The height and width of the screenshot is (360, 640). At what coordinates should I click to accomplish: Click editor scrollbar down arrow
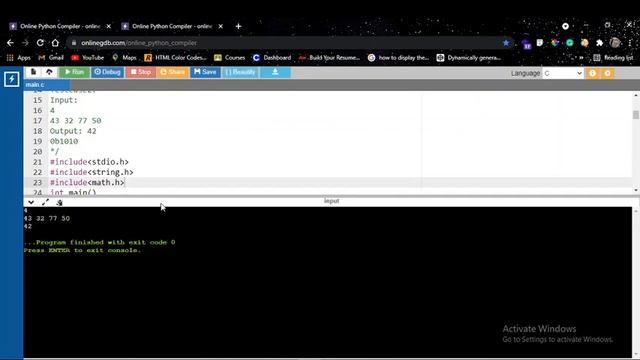[x=636, y=190]
